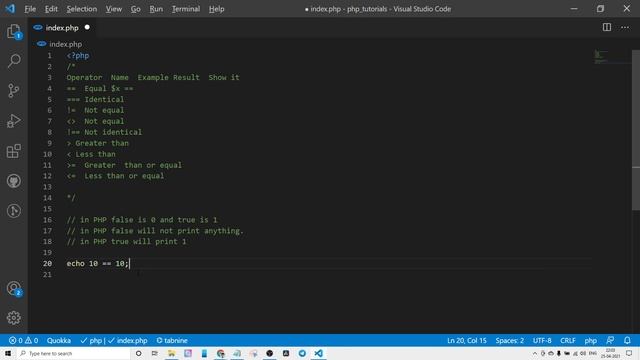The height and width of the screenshot is (360, 640).
Task: Change file encoding UTF-8
Action: (x=542, y=340)
